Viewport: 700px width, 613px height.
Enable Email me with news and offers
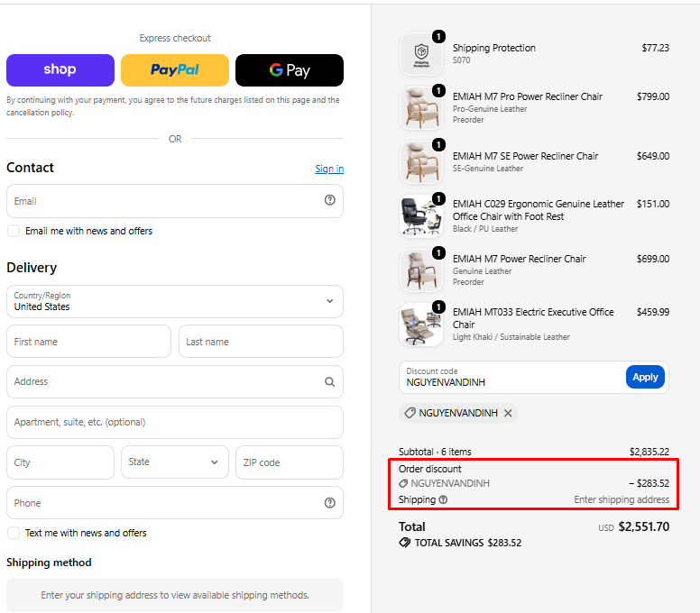tap(14, 231)
